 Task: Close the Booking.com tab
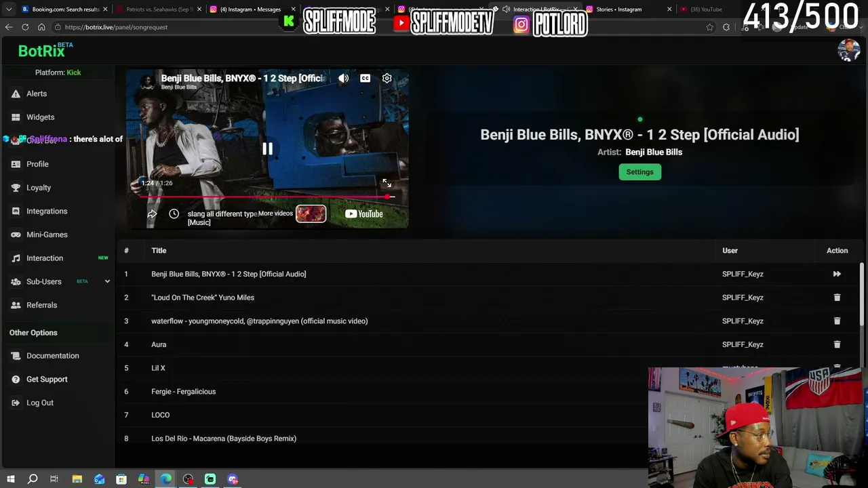click(x=105, y=9)
